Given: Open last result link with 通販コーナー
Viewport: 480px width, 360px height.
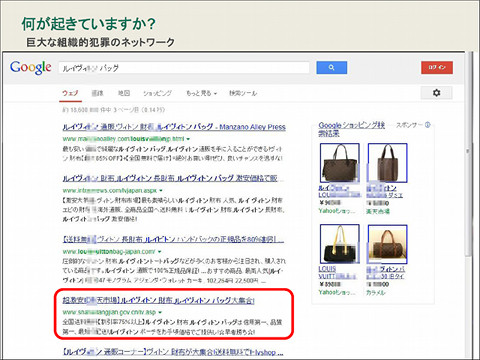Looking at the screenshot, I should [x=173, y=352].
